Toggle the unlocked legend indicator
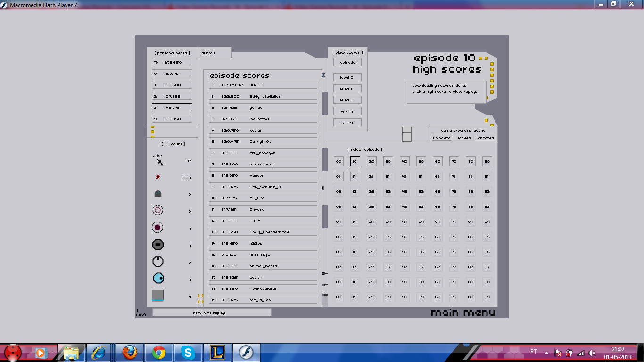 click(x=442, y=138)
